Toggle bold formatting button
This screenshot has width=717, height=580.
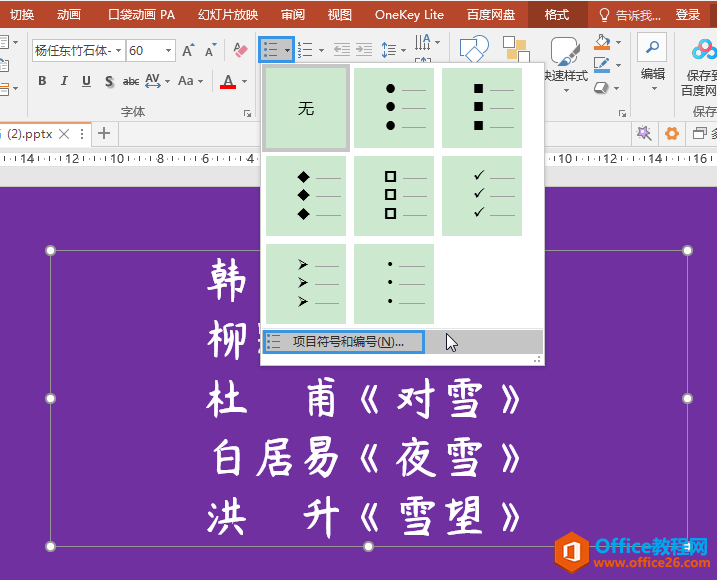tap(42, 81)
